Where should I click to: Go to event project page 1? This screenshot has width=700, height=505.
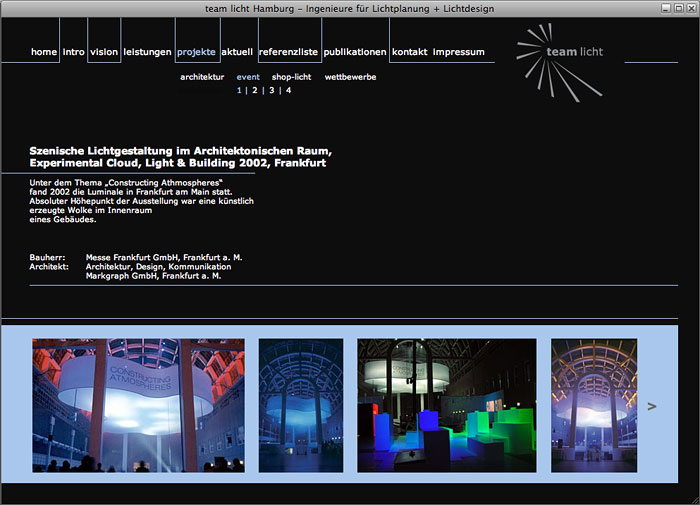tap(239, 90)
